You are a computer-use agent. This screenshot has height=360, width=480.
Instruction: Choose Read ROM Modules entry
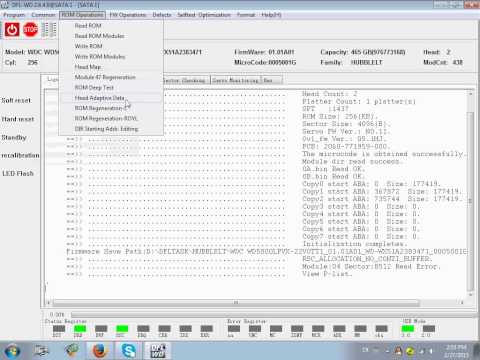(111, 36)
